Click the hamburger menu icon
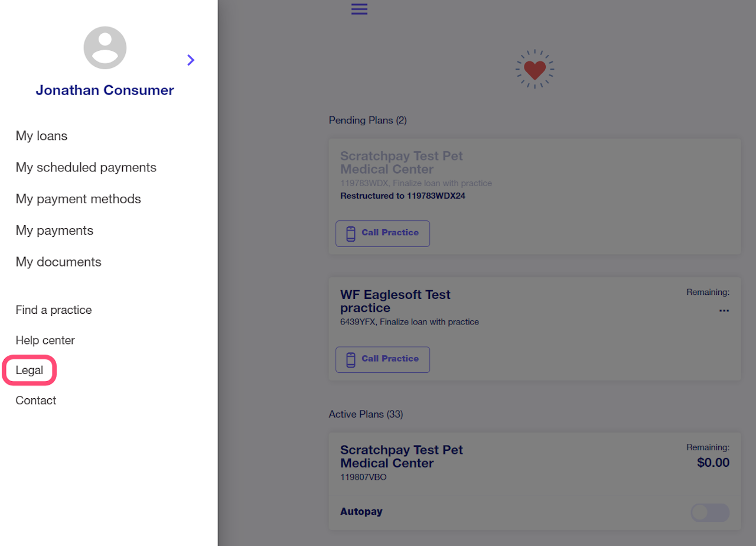The height and width of the screenshot is (546, 756). pos(359,9)
